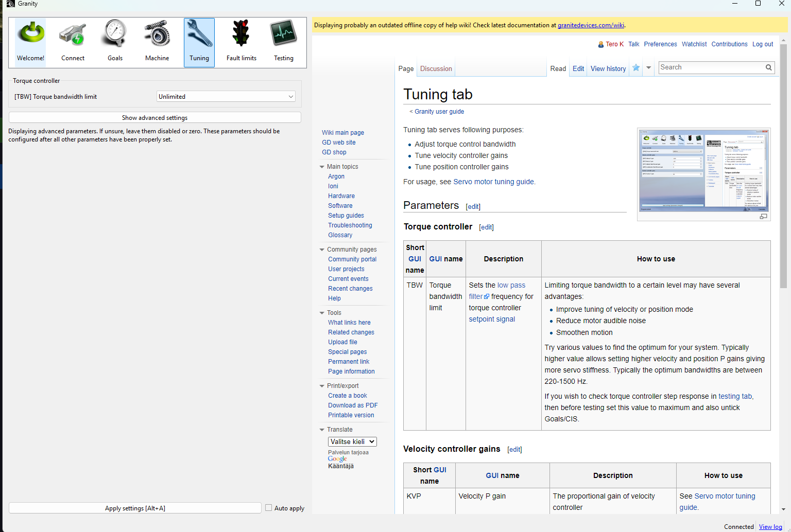Click Show advanced settings button
The width and height of the screenshot is (791, 532).
pyautogui.click(x=155, y=117)
